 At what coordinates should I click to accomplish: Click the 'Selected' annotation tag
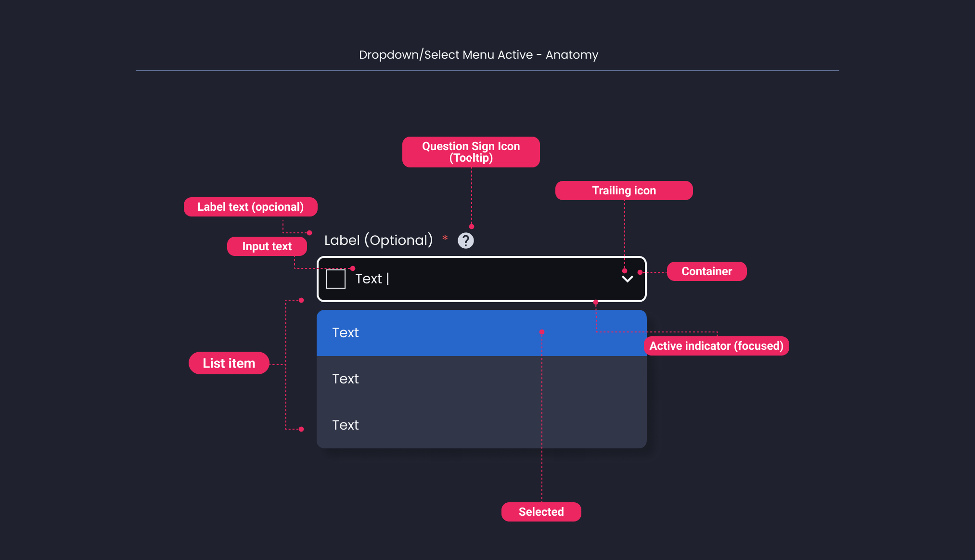[541, 512]
